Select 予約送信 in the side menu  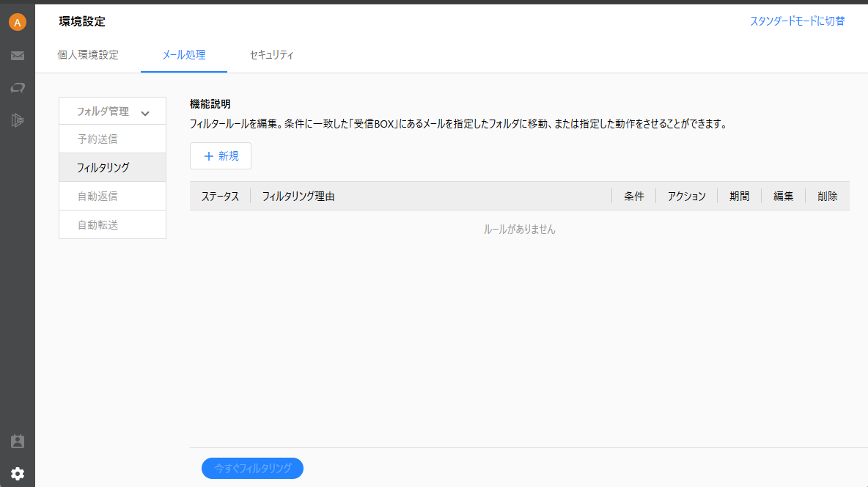coord(112,139)
